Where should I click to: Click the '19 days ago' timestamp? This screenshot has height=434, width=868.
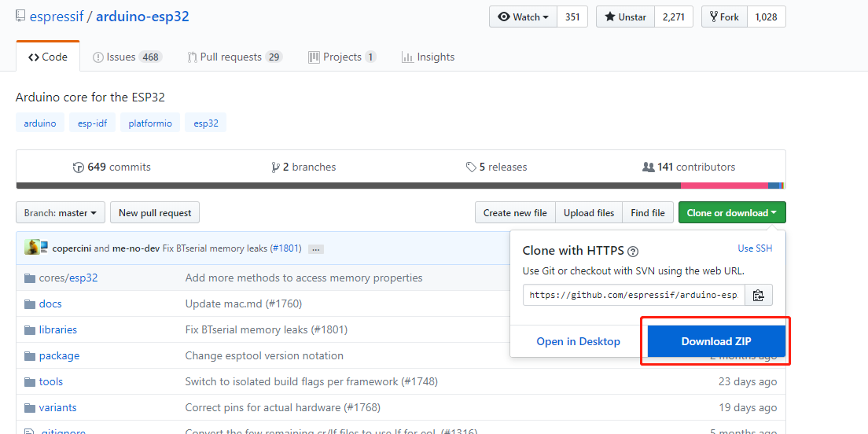tap(748, 408)
